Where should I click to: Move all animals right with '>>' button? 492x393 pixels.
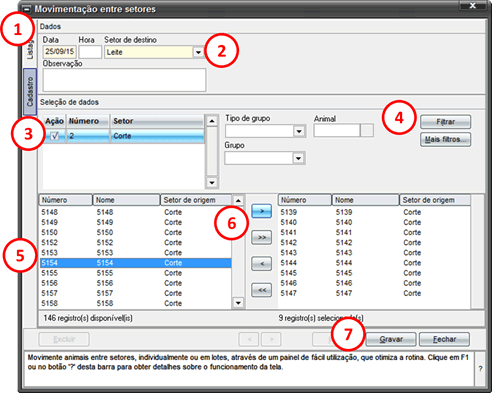point(262,237)
